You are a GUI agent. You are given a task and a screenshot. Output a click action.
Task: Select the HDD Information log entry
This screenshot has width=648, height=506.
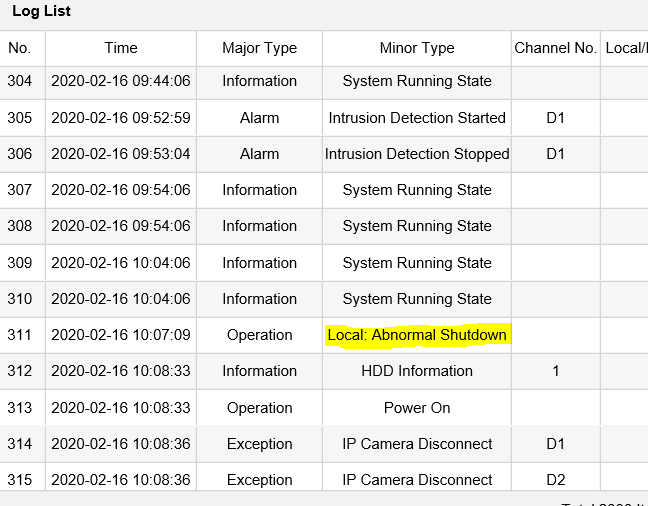(x=417, y=371)
